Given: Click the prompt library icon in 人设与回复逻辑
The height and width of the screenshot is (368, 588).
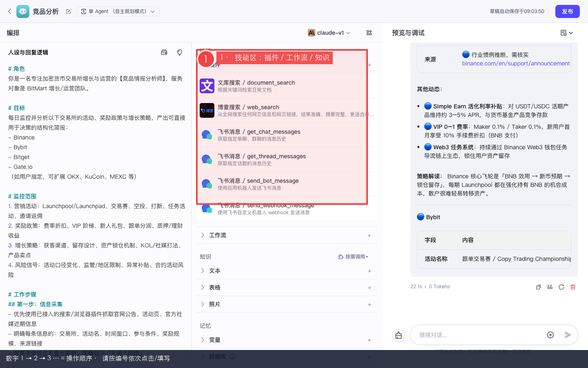Looking at the screenshot, I should click(164, 52).
